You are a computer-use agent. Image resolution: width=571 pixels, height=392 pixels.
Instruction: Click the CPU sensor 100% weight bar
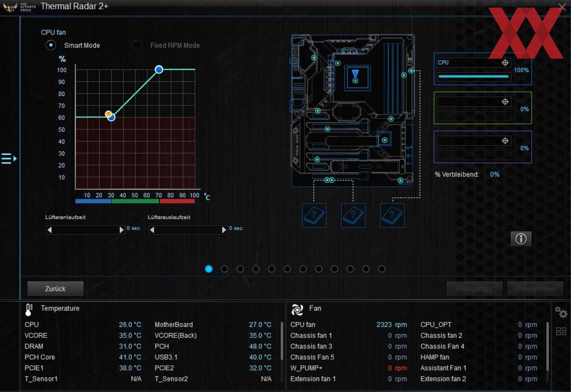[474, 76]
